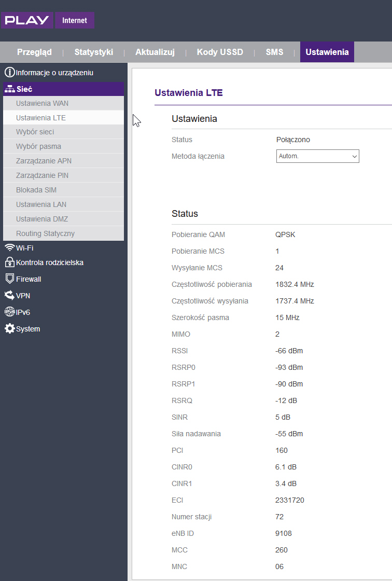
Task: Open the Aktualizuj tab
Action: click(155, 52)
